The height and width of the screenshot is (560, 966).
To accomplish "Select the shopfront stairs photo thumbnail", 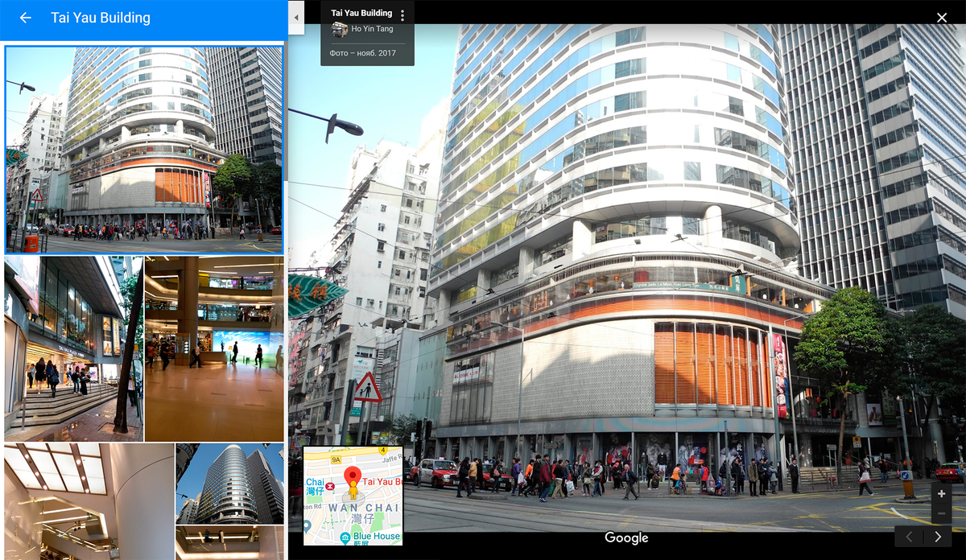I will tap(73, 349).
